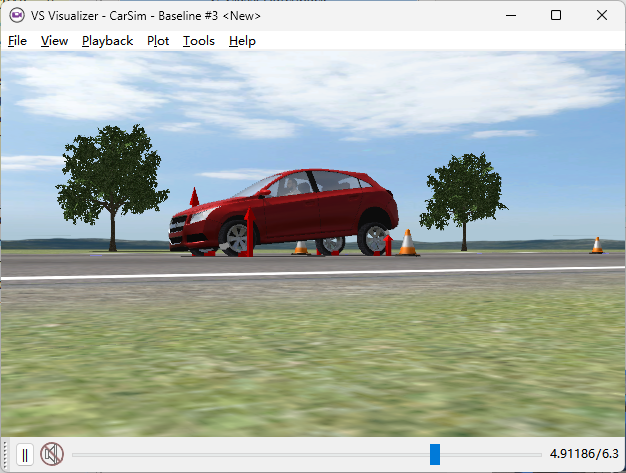The height and width of the screenshot is (473, 626).
Task: Maximize the VS Visualizer window
Action: coord(556,15)
